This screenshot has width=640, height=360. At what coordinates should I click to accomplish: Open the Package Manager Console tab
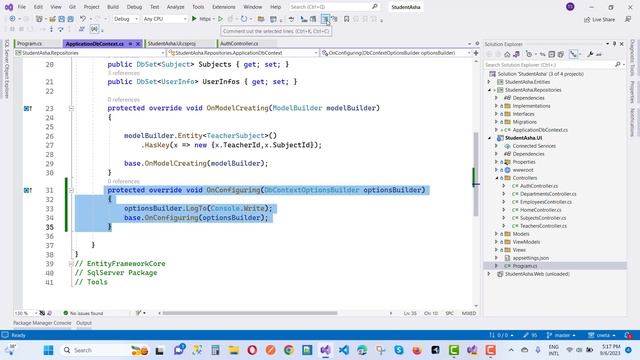[42, 323]
